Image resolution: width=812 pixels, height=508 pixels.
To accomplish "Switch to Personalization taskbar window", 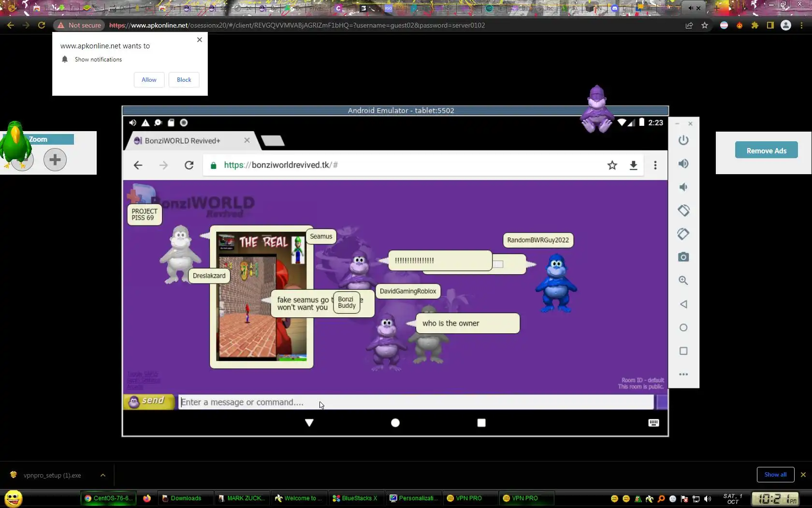I will pos(414,498).
